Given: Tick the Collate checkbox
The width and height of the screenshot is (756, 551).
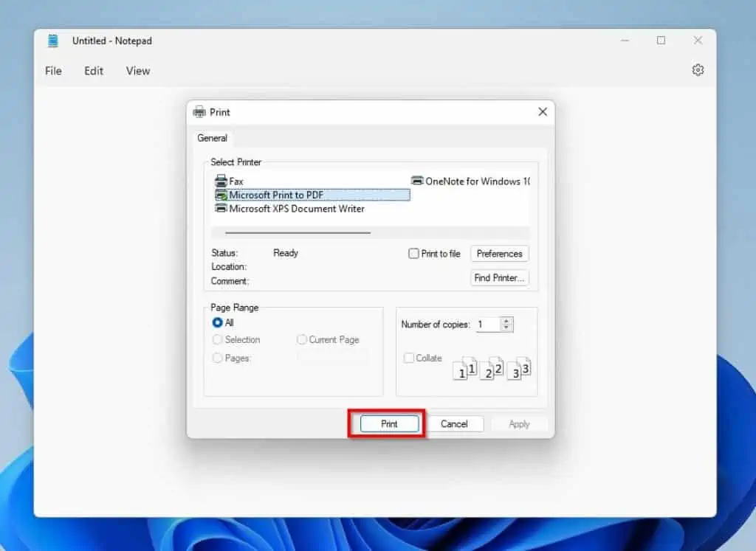Looking at the screenshot, I should pos(409,358).
